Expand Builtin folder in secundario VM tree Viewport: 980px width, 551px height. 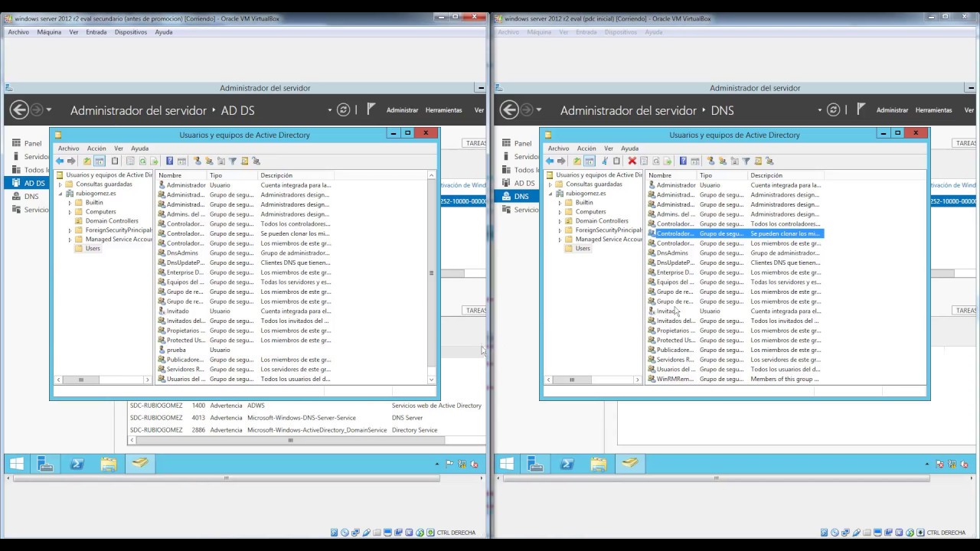(x=70, y=203)
